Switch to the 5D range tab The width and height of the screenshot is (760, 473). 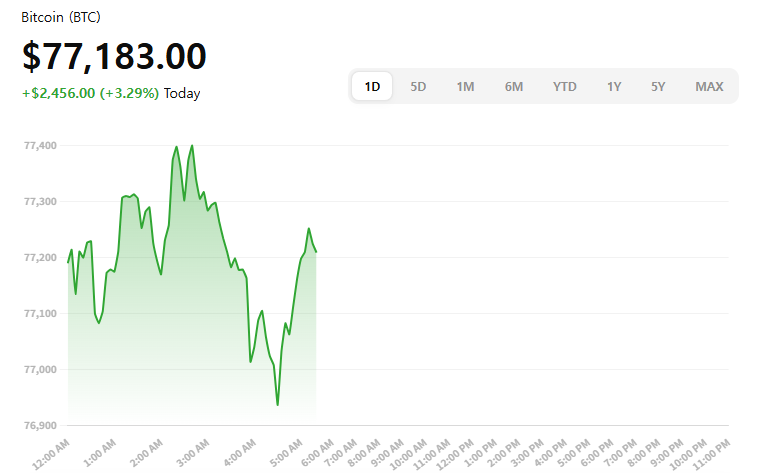[418, 86]
